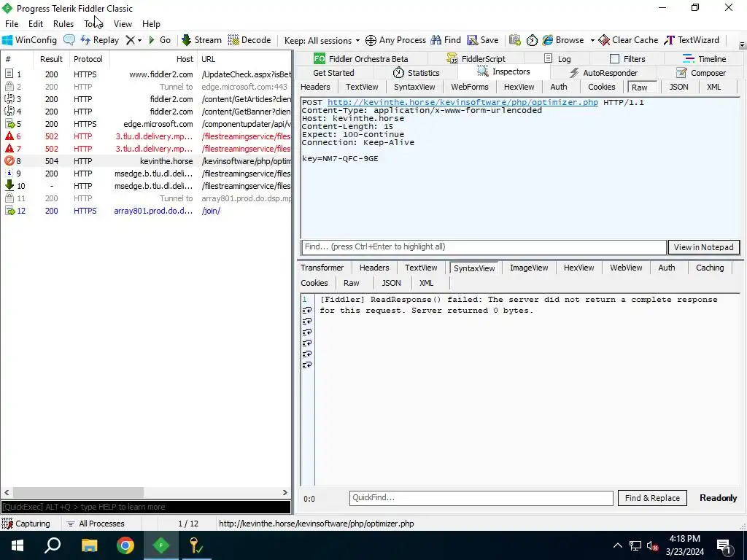747x560 pixels.
Task: Open Find sessions binoculars
Action: [446, 40]
